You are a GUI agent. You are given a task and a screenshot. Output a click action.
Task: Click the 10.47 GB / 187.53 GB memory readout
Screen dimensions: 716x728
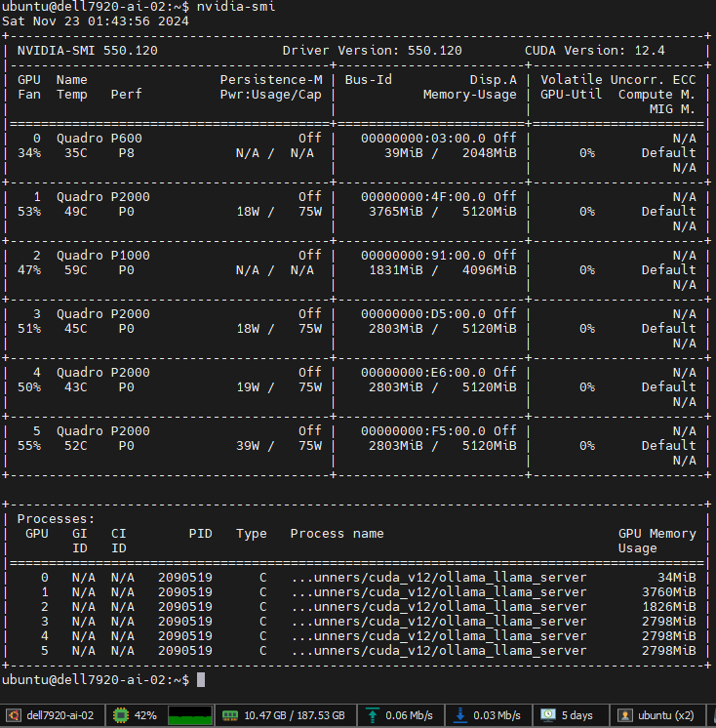pos(295,715)
